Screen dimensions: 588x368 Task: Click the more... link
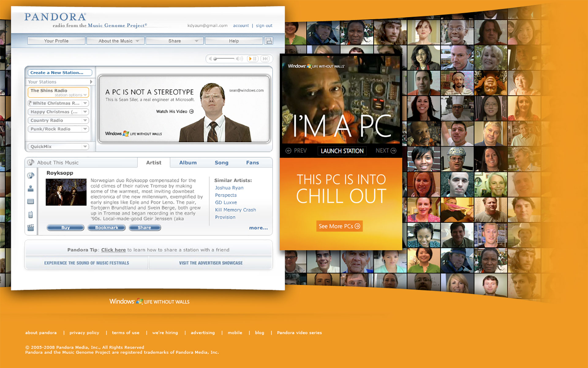pyautogui.click(x=258, y=228)
